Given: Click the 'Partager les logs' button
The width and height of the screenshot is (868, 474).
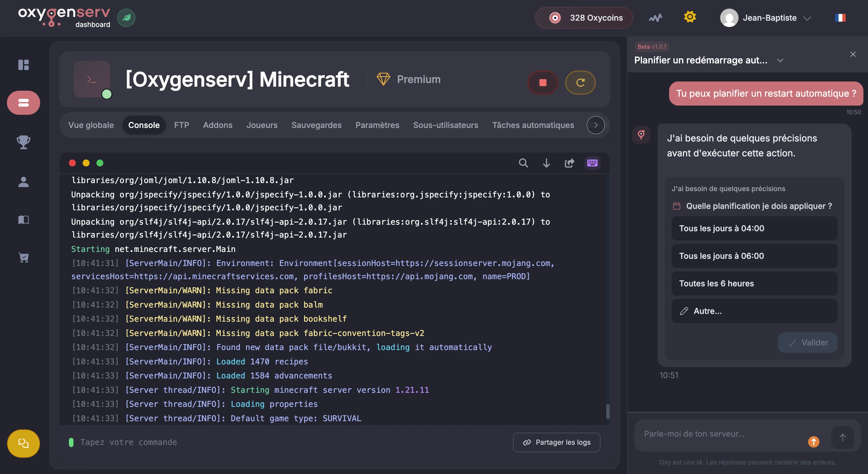Looking at the screenshot, I should coord(556,442).
